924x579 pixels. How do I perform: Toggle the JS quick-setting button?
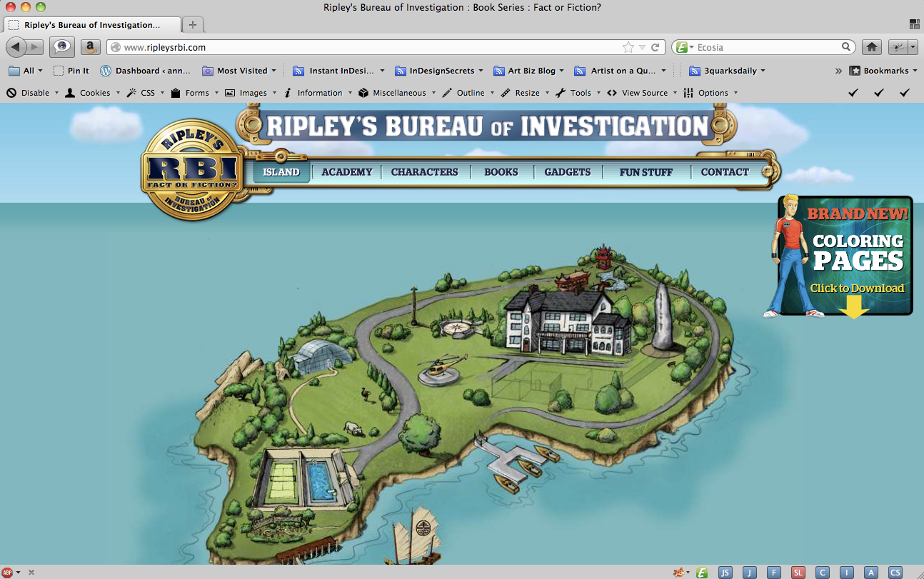[x=725, y=573]
